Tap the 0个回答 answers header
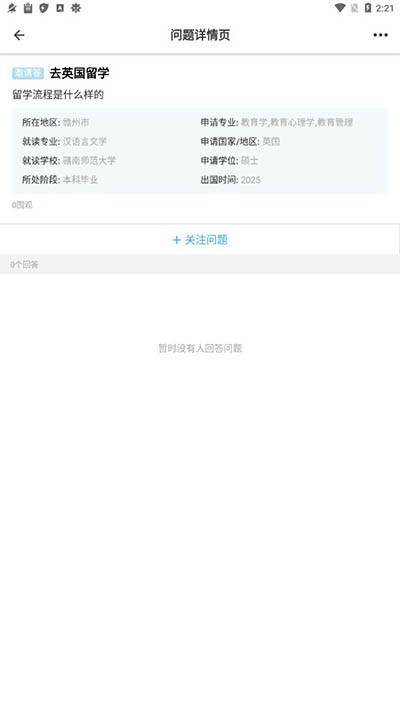 point(24,264)
